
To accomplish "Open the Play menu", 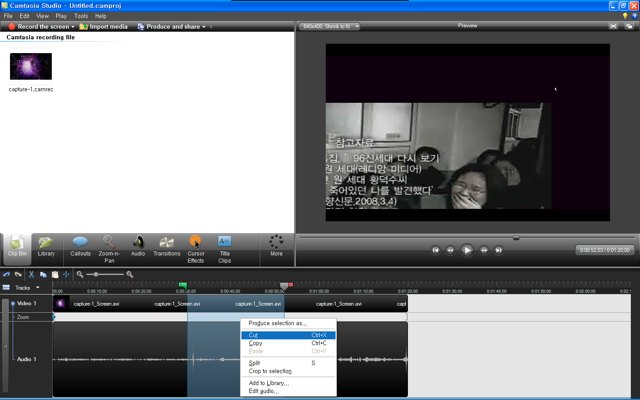I will [x=61, y=16].
